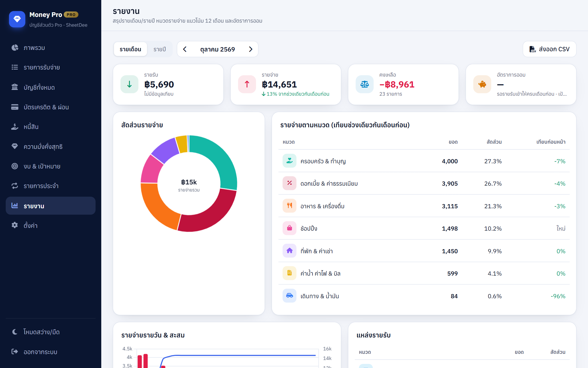Toggle โหมดสว่าง/มืด theme mode
Image resolution: width=588 pixels, height=368 pixels.
tap(51, 332)
